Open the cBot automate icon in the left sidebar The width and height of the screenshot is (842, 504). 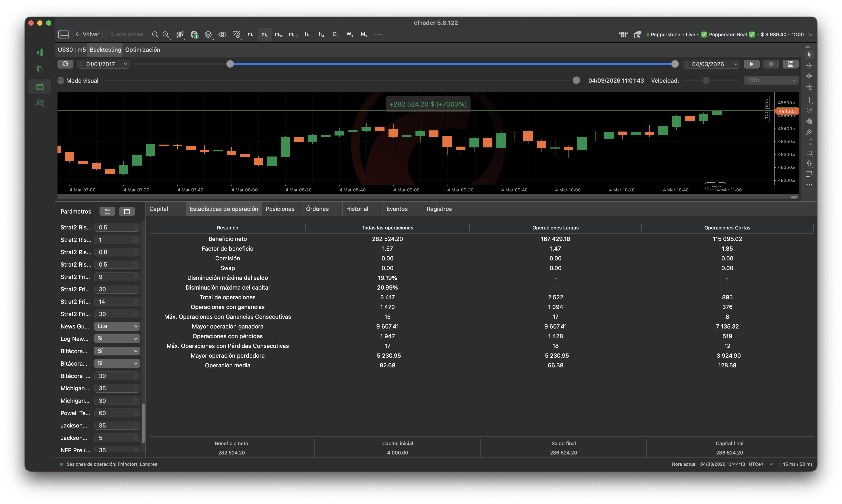click(40, 87)
